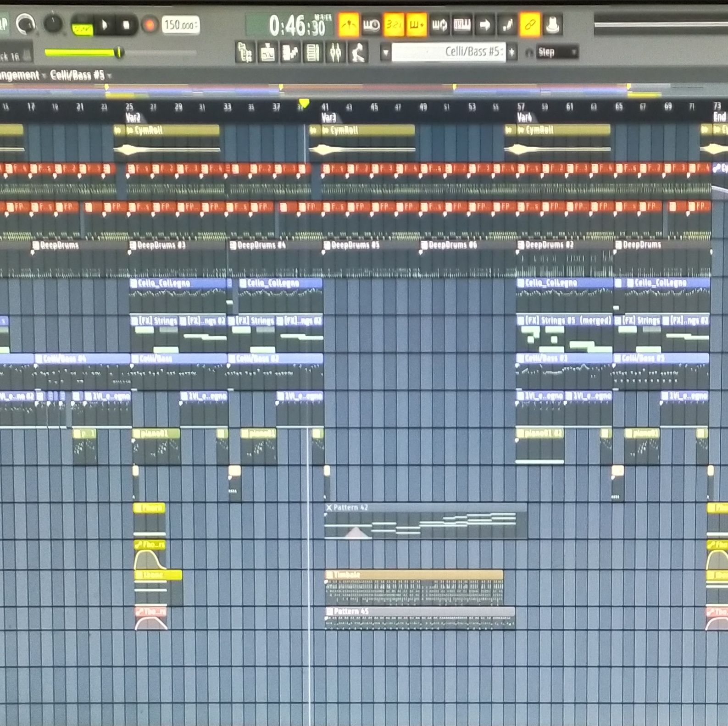
Task: Click the auto-scroll arrow icon
Action: 484,25
